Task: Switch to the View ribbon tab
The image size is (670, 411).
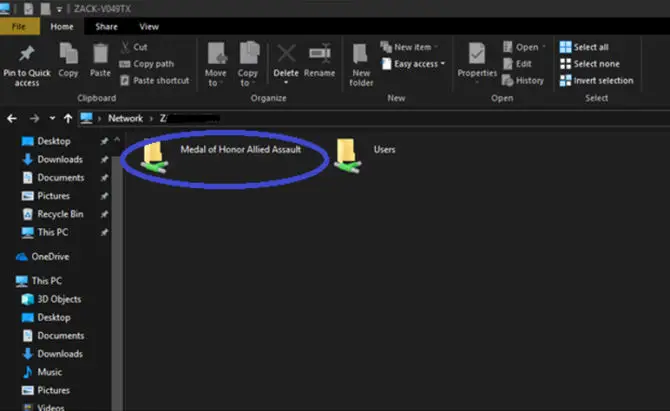Action: pyautogui.click(x=149, y=26)
